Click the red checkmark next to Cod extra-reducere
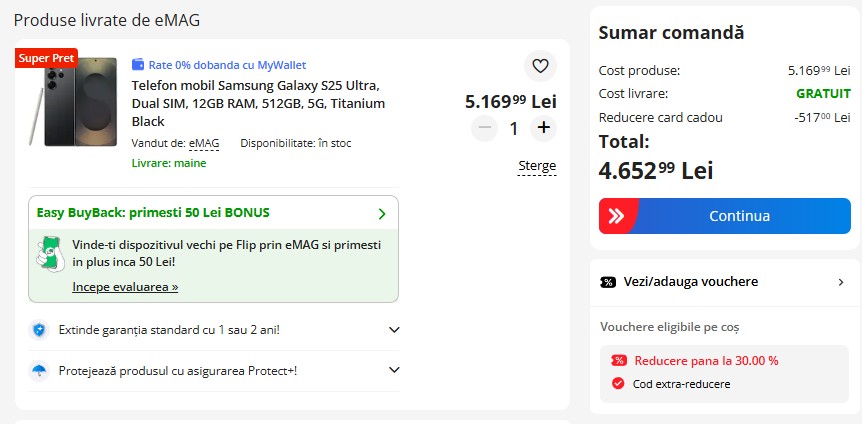The height and width of the screenshot is (424, 862). click(618, 383)
